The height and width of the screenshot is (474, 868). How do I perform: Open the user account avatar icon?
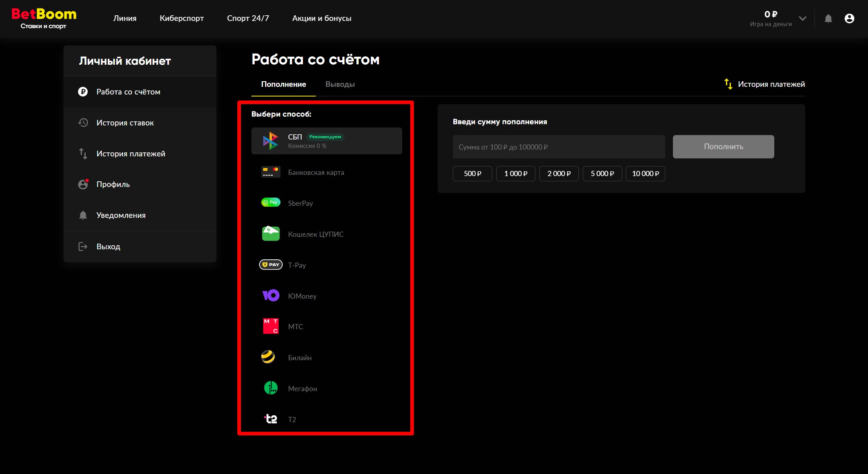(x=849, y=18)
